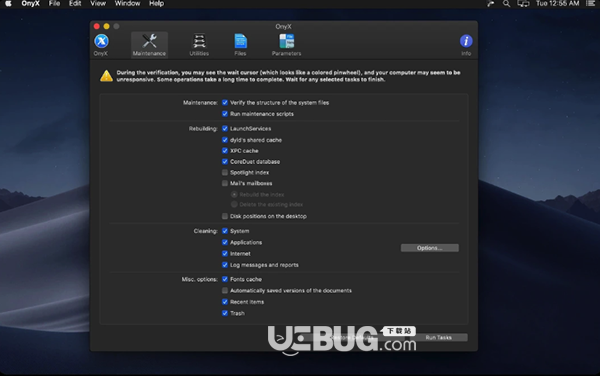Click the 'Cleaning:' section label

(x=205, y=231)
